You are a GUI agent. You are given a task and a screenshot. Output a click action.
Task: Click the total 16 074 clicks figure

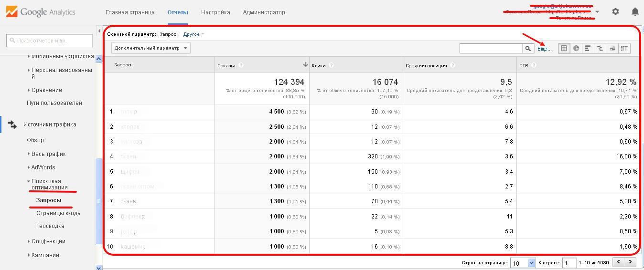(385, 82)
